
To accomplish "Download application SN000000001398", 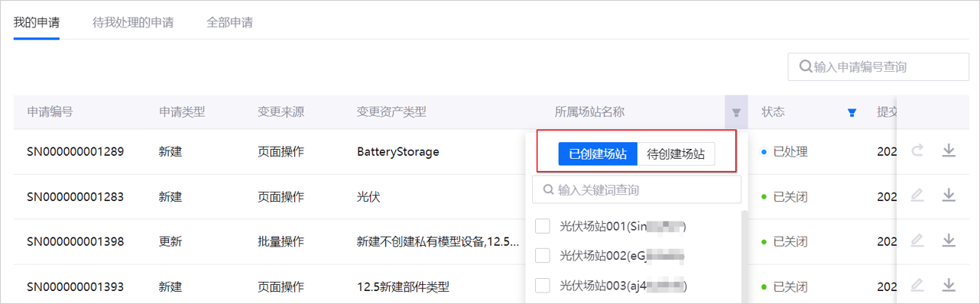I will [x=949, y=241].
